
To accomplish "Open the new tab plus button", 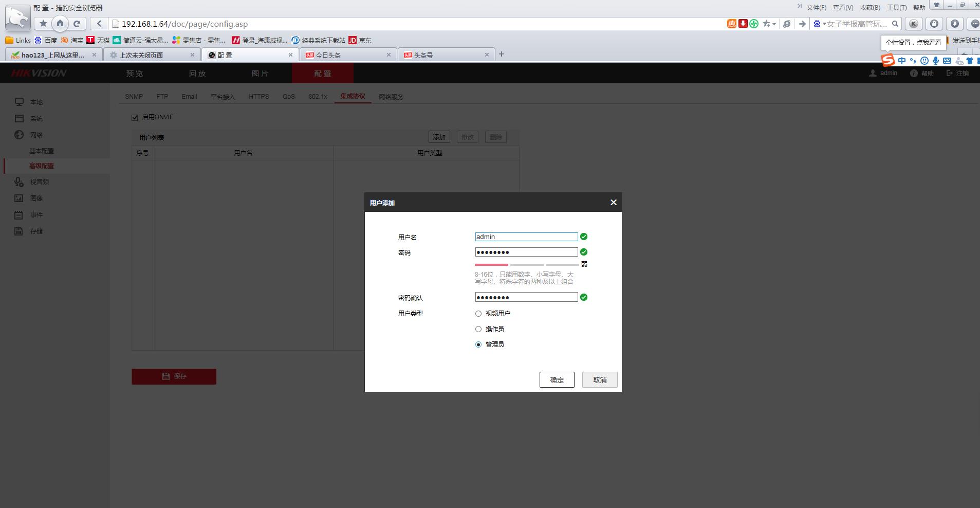I will 502,54.
